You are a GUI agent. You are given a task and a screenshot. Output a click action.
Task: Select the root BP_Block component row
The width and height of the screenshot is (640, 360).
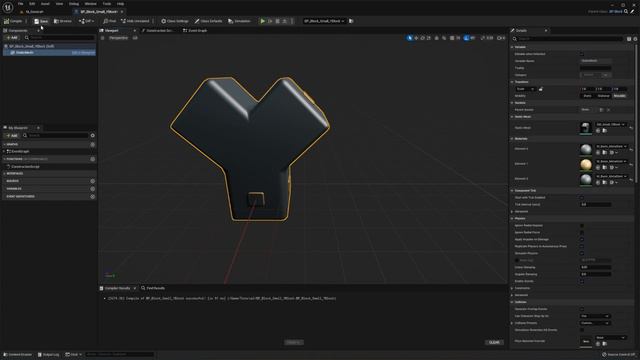coord(49,47)
